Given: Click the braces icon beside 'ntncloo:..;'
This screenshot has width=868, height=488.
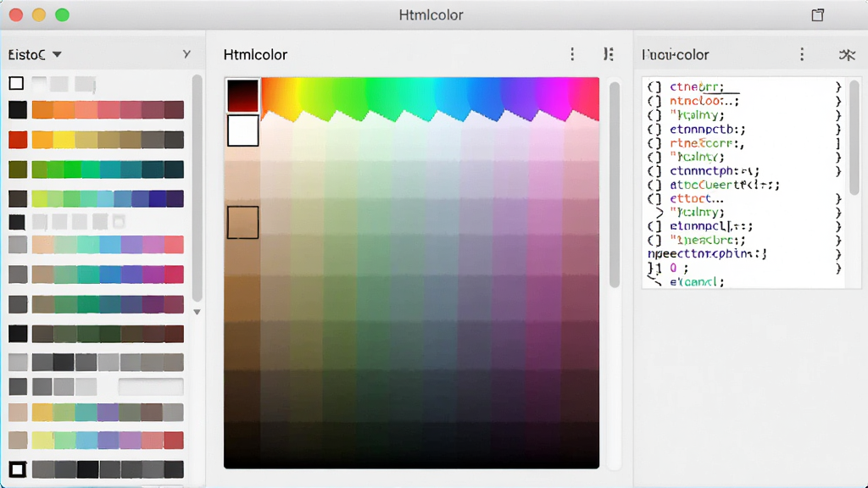Looking at the screenshot, I should pos(654,101).
